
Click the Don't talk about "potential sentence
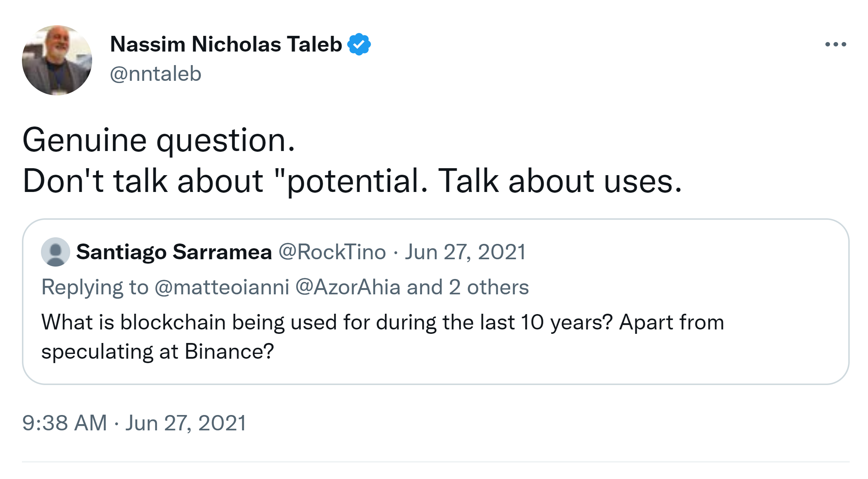coord(224,181)
